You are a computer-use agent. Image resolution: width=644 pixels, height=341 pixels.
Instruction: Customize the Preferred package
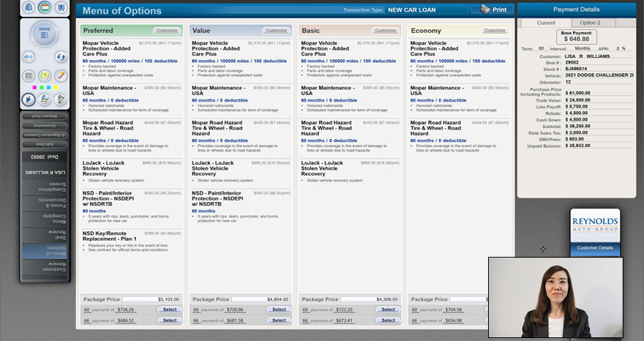click(x=166, y=31)
